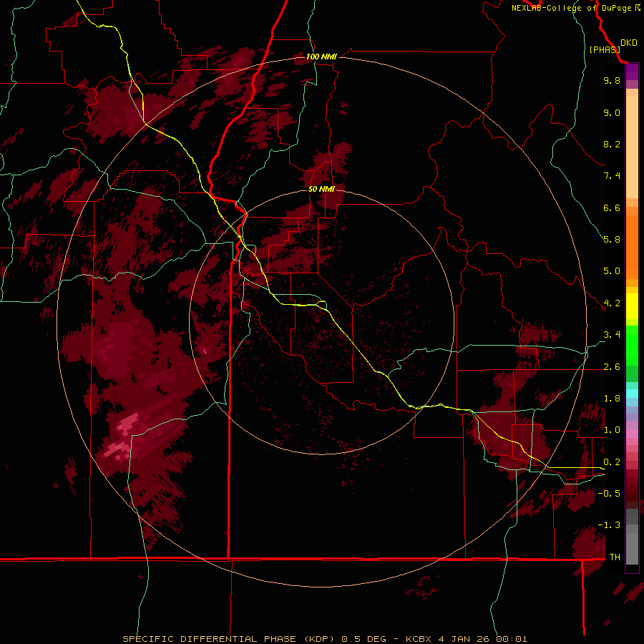
Task: Click the green segment of the color bar
Action: tap(632, 347)
